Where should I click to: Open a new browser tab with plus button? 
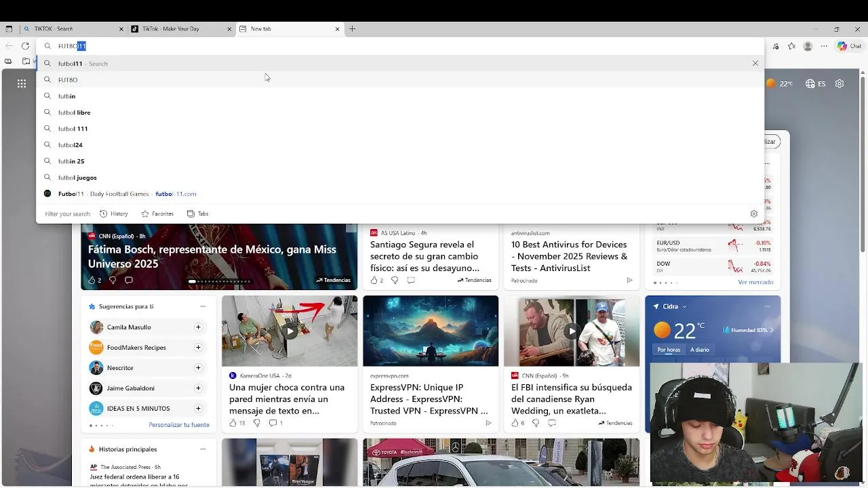(x=352, y=29)
